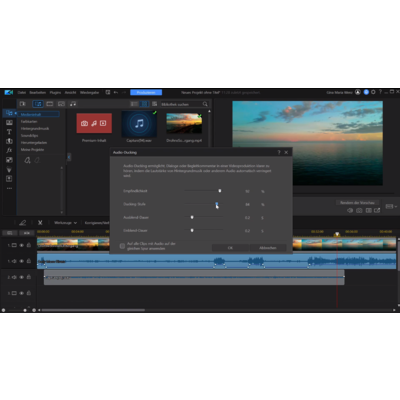Click the OK button in Audio-Ducking
This screenshot has width=400, height=400.
(x=230, y=248)
